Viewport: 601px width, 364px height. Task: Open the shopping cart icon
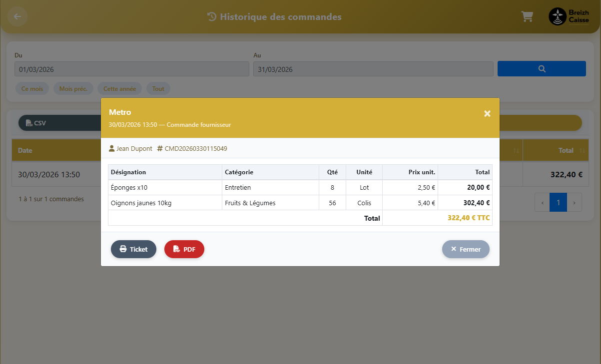pyautogui.click(x=527, y=17)
